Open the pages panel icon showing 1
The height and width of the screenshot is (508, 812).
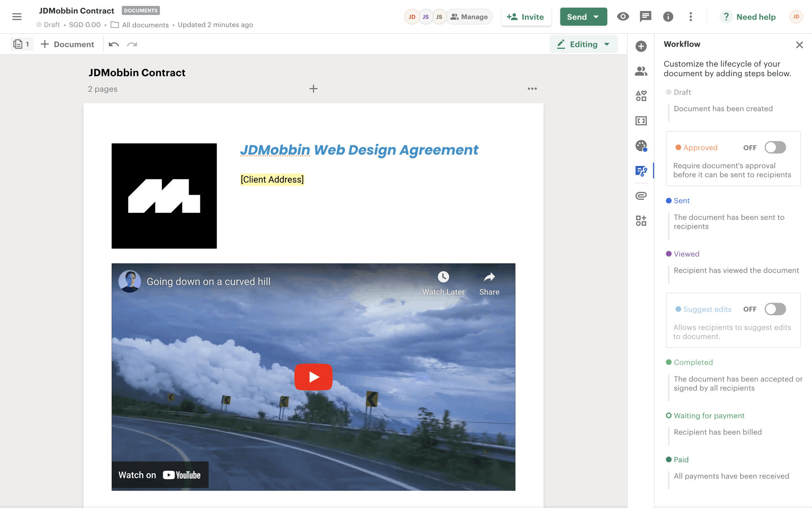click(22, 44)
